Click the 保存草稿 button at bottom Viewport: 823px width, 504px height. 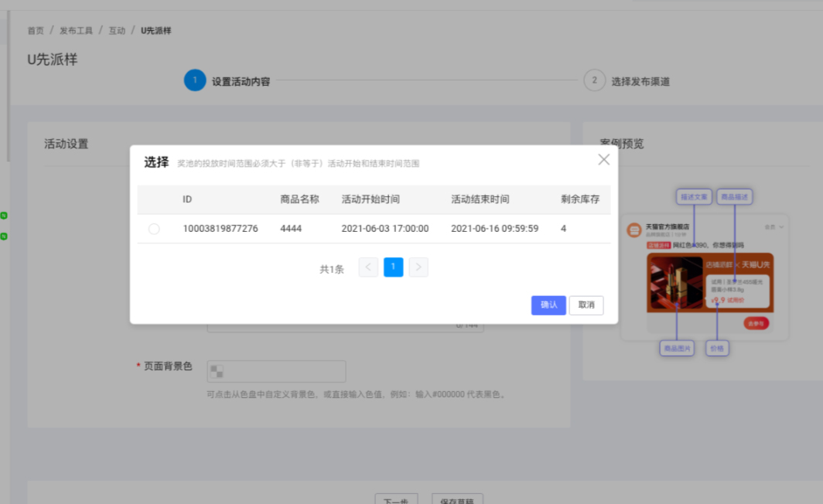point(458,500)
